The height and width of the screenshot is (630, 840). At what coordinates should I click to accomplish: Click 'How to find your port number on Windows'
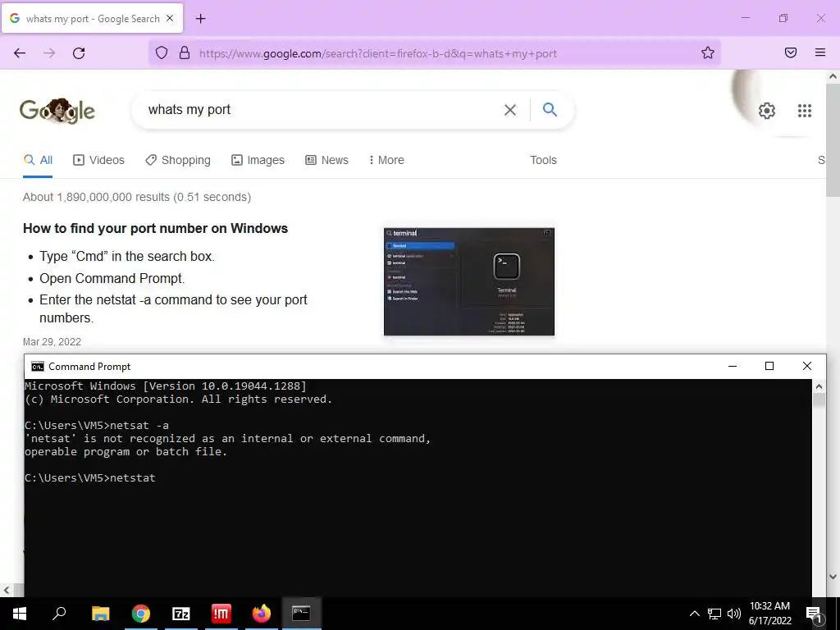point(155,228)
